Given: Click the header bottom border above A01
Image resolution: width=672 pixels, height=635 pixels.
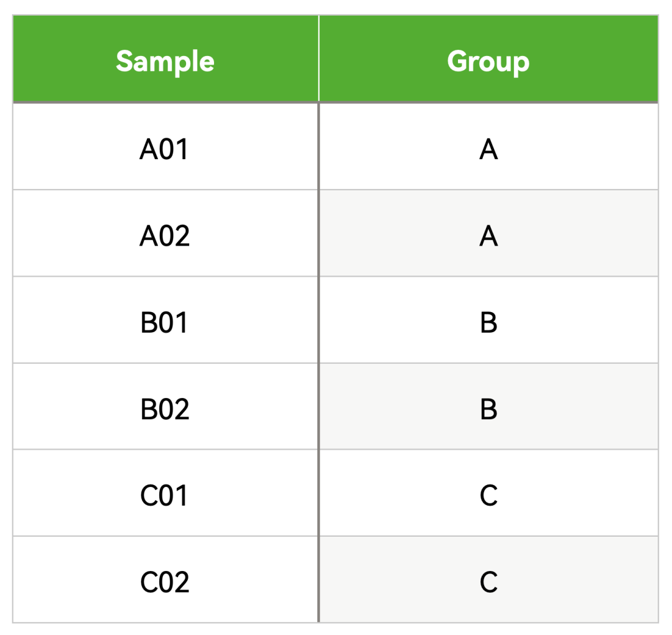Looking at the screenshot, I should click(335, 103).
